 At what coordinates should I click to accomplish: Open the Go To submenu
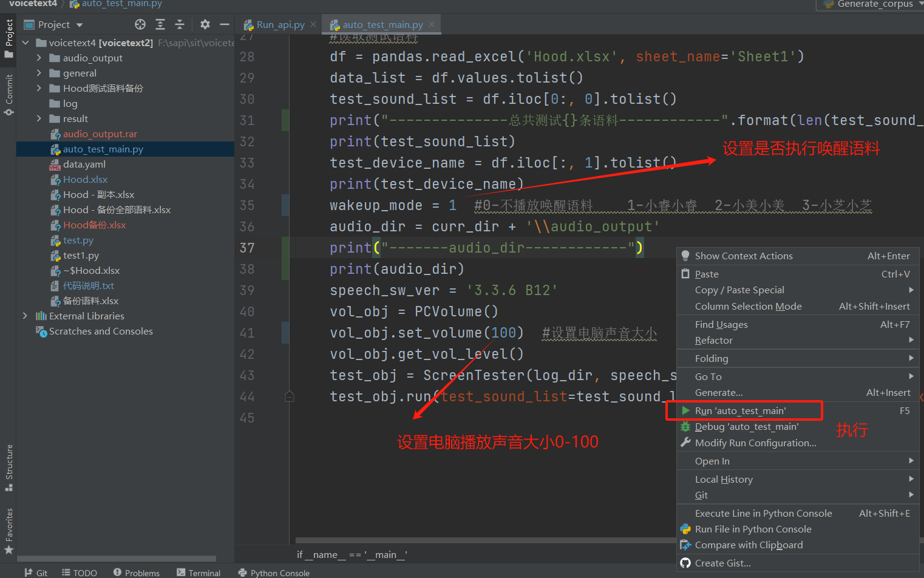[x=798, y=376]
